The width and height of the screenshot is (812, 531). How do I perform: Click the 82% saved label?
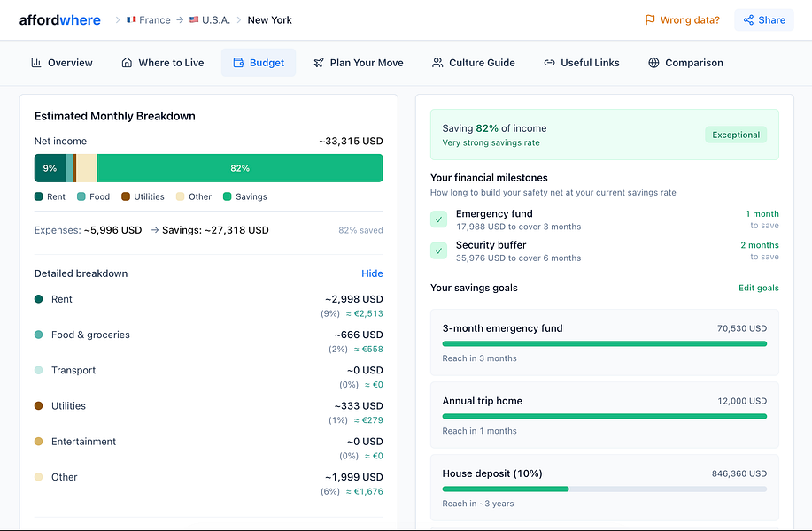click(x=360, y=230)
